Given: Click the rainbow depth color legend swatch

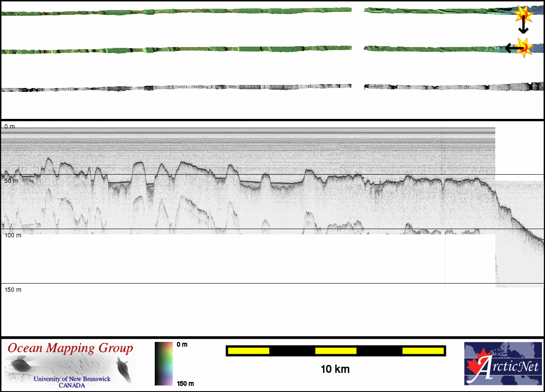Looking at the screenshot, I should [163, 364].
